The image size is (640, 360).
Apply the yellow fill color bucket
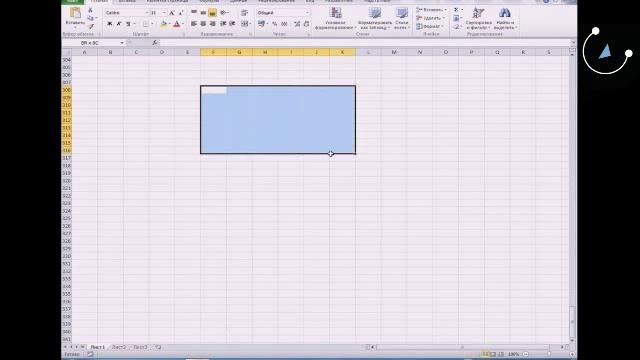(163, 24)
